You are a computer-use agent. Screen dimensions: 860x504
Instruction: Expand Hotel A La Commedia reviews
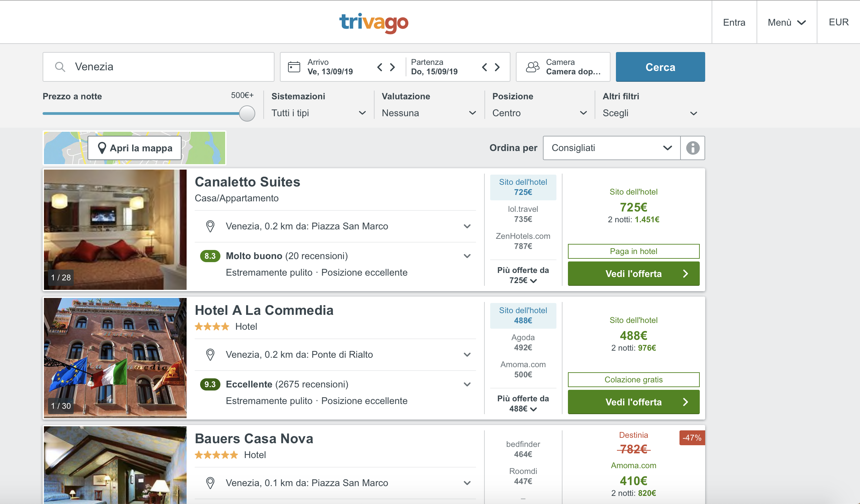[467, 384]
